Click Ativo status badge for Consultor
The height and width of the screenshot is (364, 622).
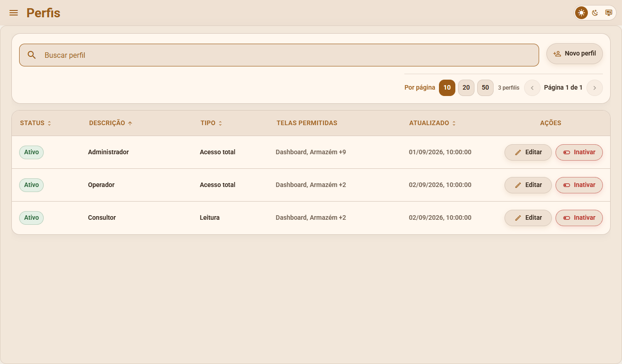[x=31, y=218]
